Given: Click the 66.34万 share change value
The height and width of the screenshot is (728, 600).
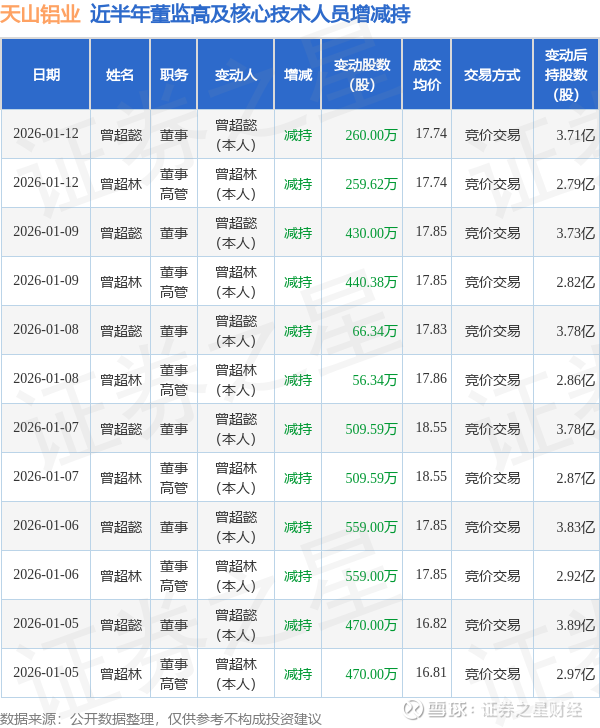Looking at the screenshot, I should click(x=374, y=331).
